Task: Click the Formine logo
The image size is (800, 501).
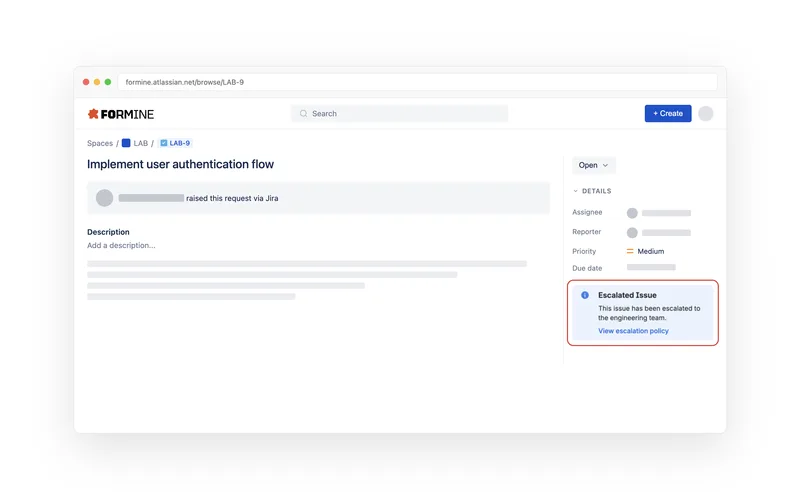Action: tap(120, 114)
